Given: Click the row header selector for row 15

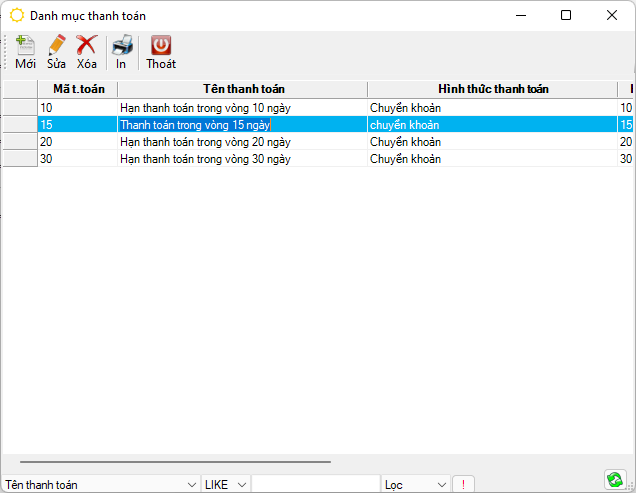Looking at the screenshot, I should (x=19, y=125).
